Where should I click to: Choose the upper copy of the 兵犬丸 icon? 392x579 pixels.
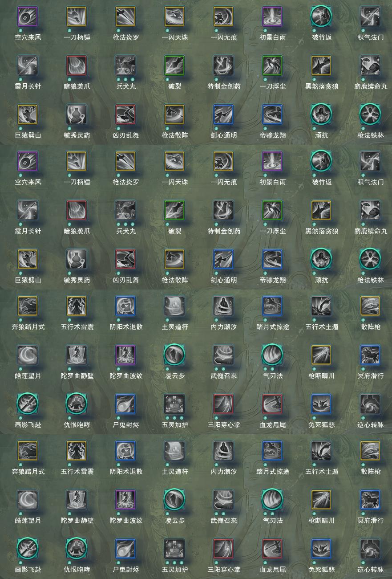point(125,65)
